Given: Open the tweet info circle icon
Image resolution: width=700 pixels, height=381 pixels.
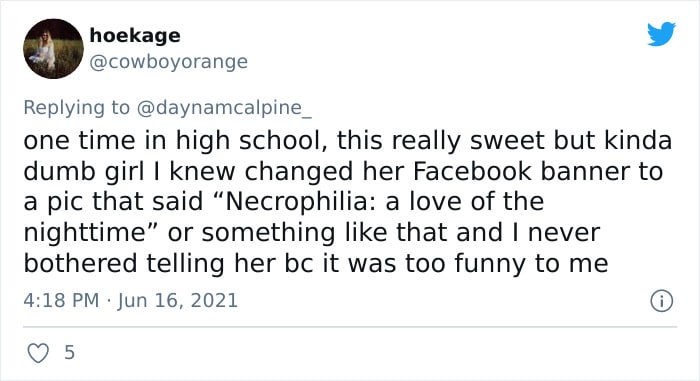Looking at the screenshot, I should click(661, 301).
